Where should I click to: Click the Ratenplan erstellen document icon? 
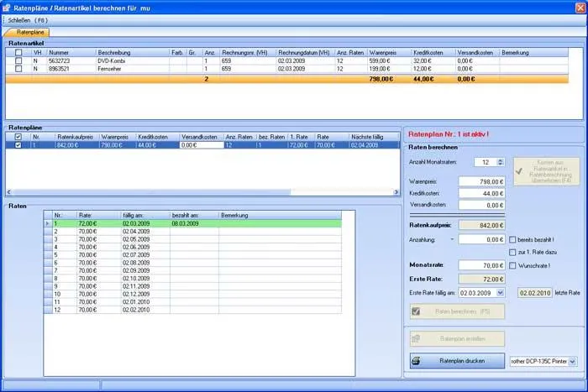click(x=416, y=339)
